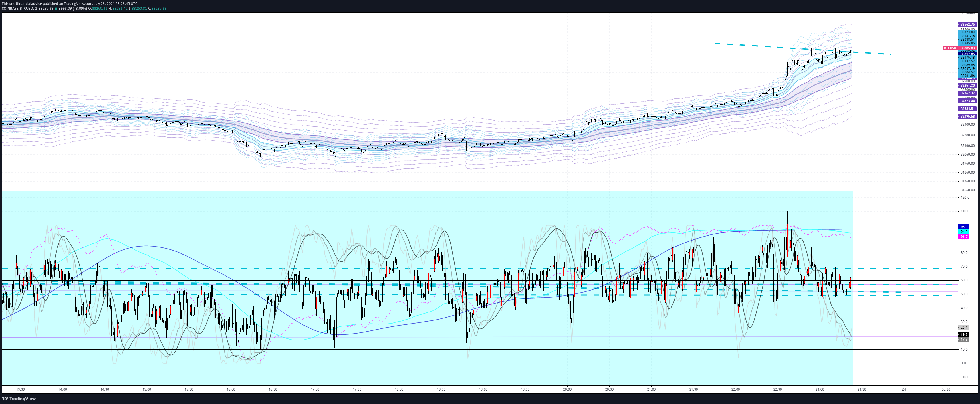Click the 24 date label on time axis
980x404 pixels.
[904, 389]
